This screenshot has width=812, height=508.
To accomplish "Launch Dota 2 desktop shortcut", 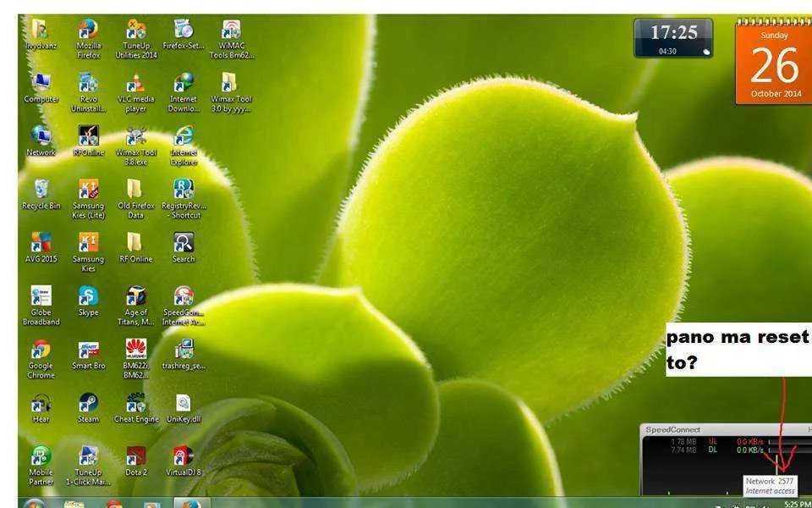I will click(x=135, y=461).
